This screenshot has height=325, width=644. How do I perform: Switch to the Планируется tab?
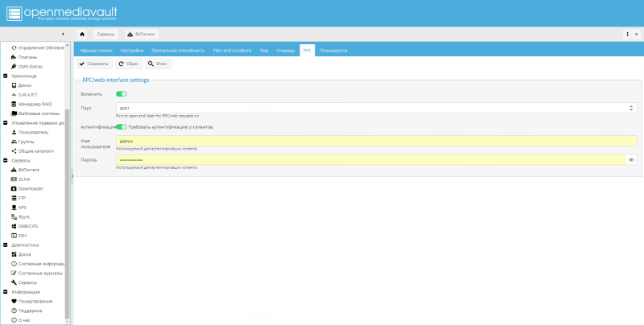[333, 51]
